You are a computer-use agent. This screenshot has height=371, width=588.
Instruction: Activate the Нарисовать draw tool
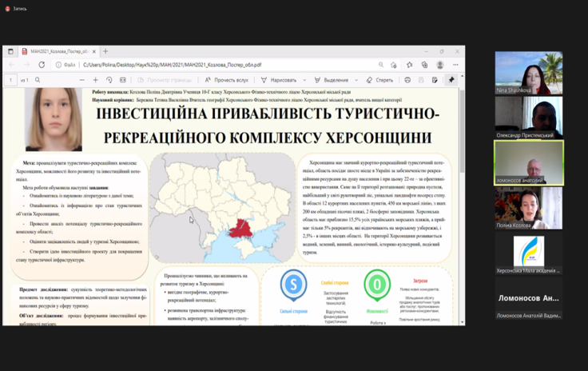[279, 80]
